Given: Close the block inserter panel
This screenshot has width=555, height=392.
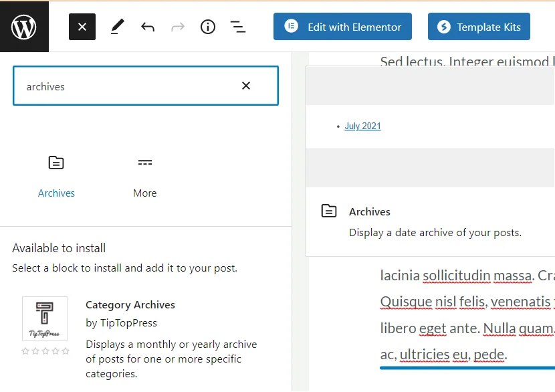Looking at the screenshot, I should pyautogui.click(x=82, y=27).
